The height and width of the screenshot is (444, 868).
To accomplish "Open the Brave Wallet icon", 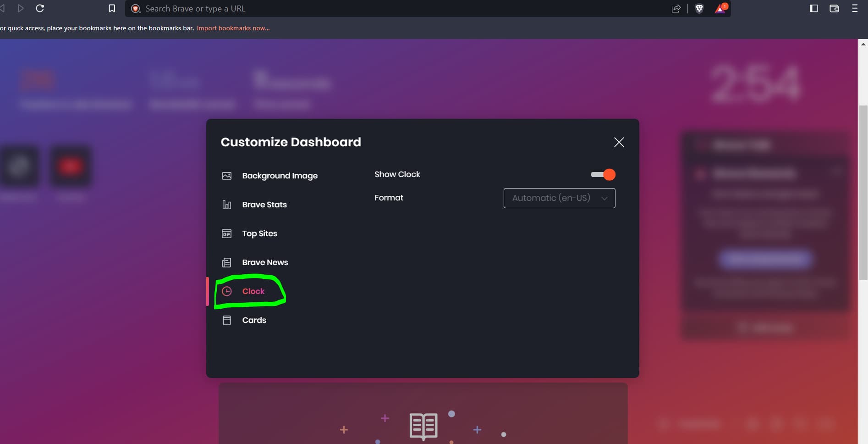I will [834, 8].
